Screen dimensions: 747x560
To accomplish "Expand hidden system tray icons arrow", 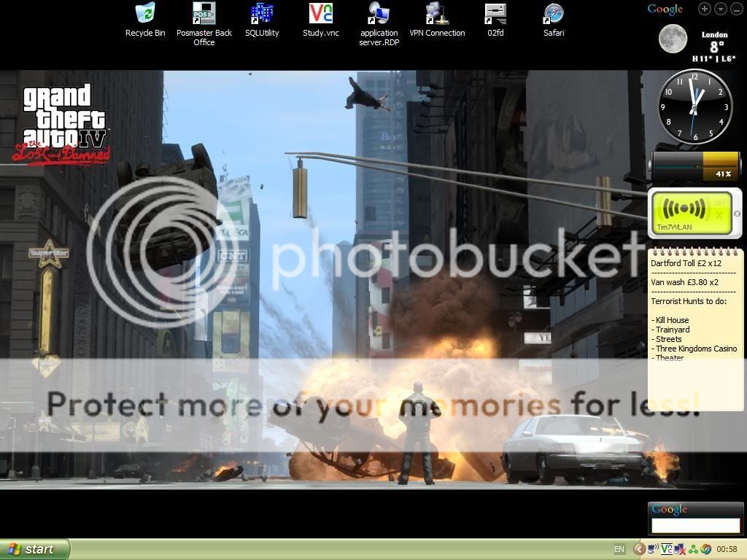I will pyautogui.click(x=640, y=549).
